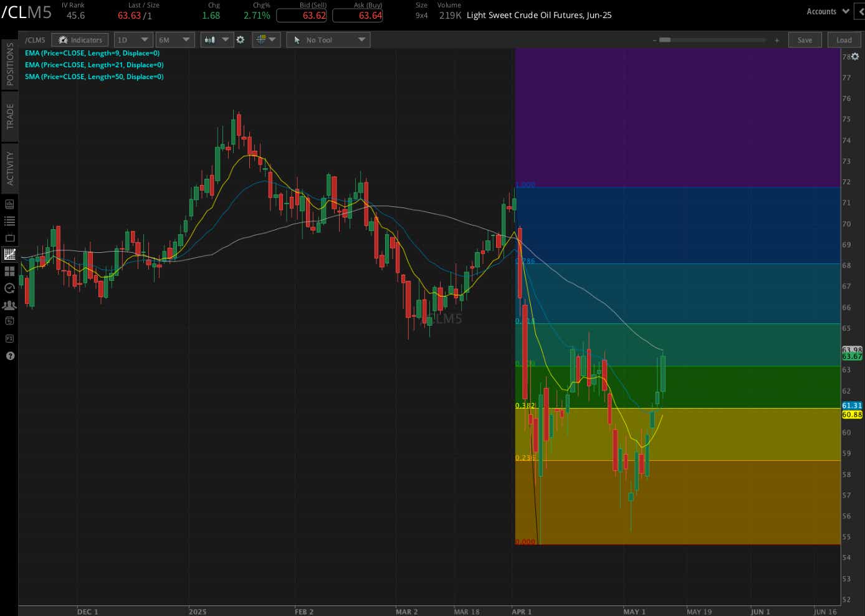This screenshot has width=865, height=616.
Task: Expand the 6M range dropdown
Action: pos(174,39)
